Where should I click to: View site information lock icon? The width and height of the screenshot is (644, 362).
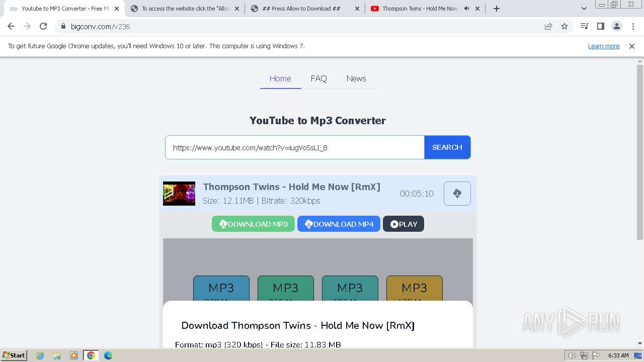coord(63,26)
